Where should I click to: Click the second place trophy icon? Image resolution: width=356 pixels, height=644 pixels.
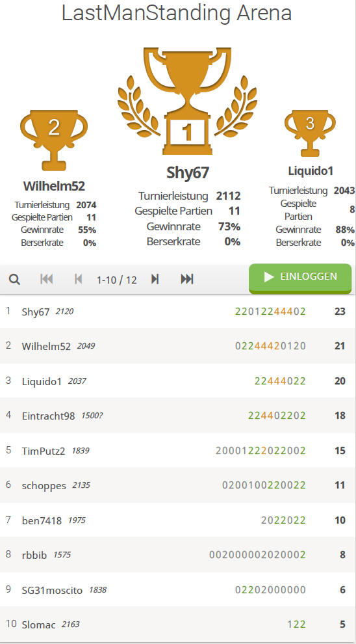click(x=54, y=140)
